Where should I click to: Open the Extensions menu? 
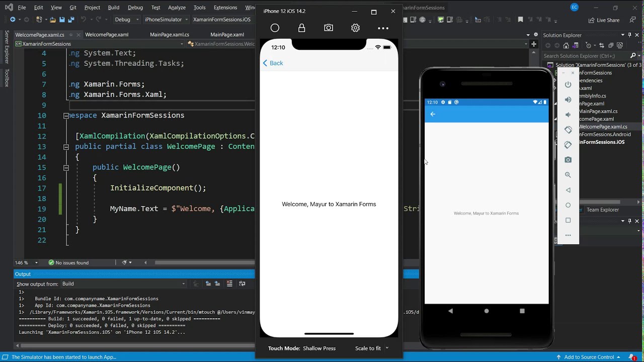click(225, 8)
